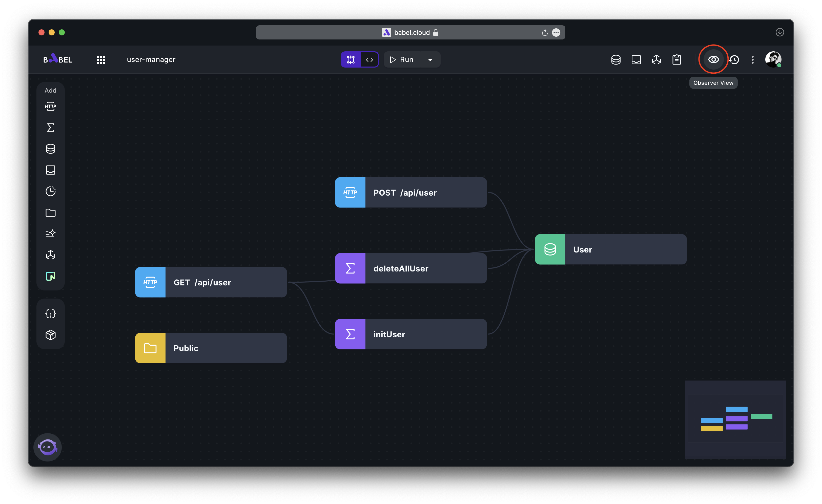This screenshot has width=822, height=504.
Task: Click the minimap overview panel
Action: coord(735,419)
